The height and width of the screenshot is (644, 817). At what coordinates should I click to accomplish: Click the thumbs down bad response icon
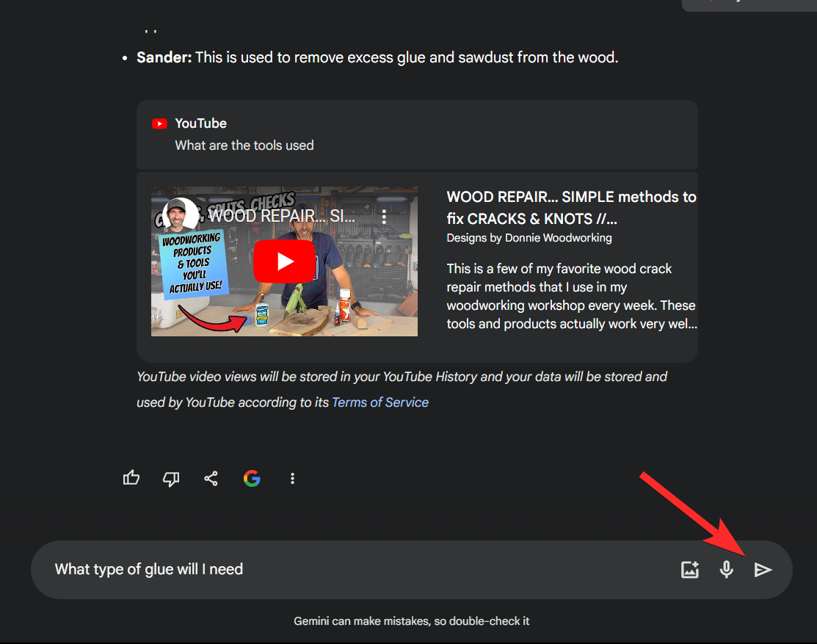coord(171,479)
